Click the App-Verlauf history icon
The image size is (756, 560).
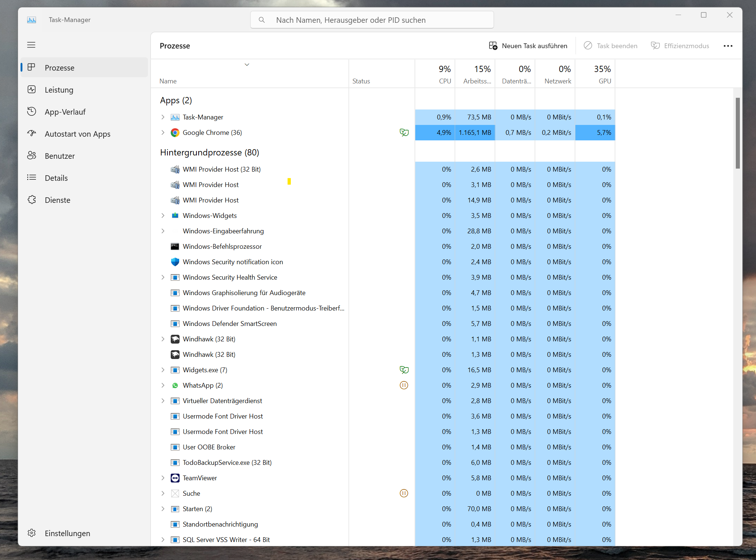point(32,112)
